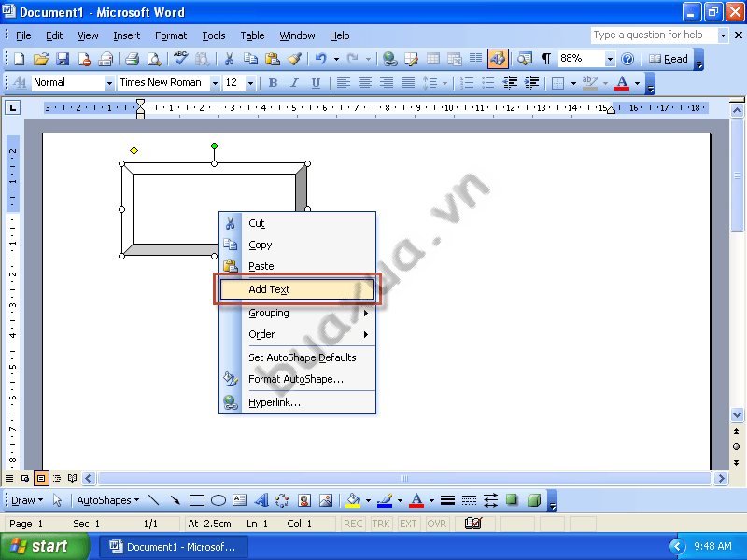
Task: Open 3-D Style options
Action: click(534, 500)
